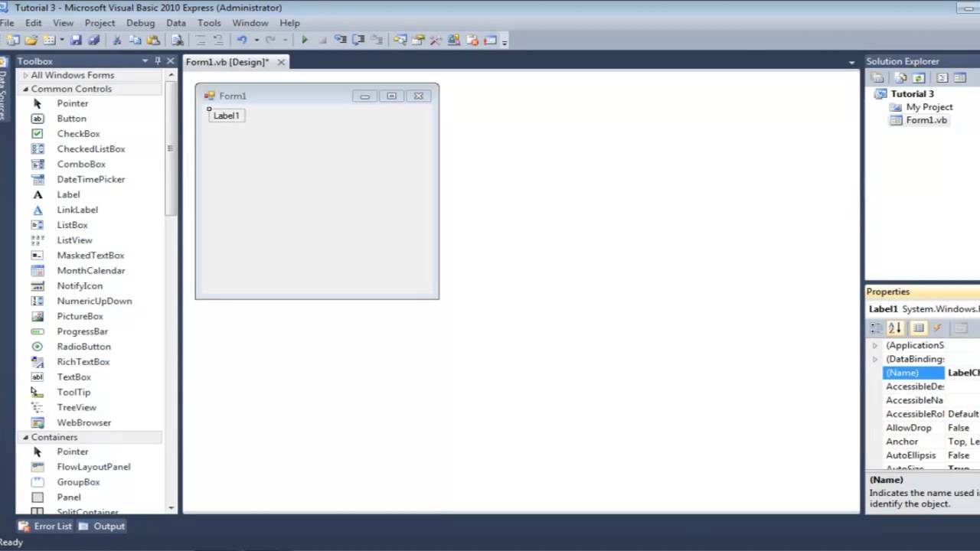The image size is (980, 551).
Task: Toggle auto-hide pin on Toolbox panel
Action: [158, 61]
